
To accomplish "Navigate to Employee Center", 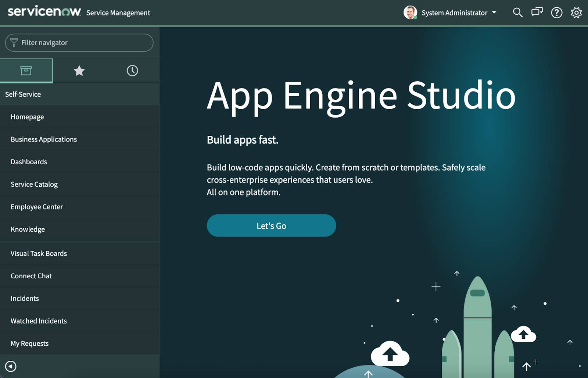I will point(79,207).
